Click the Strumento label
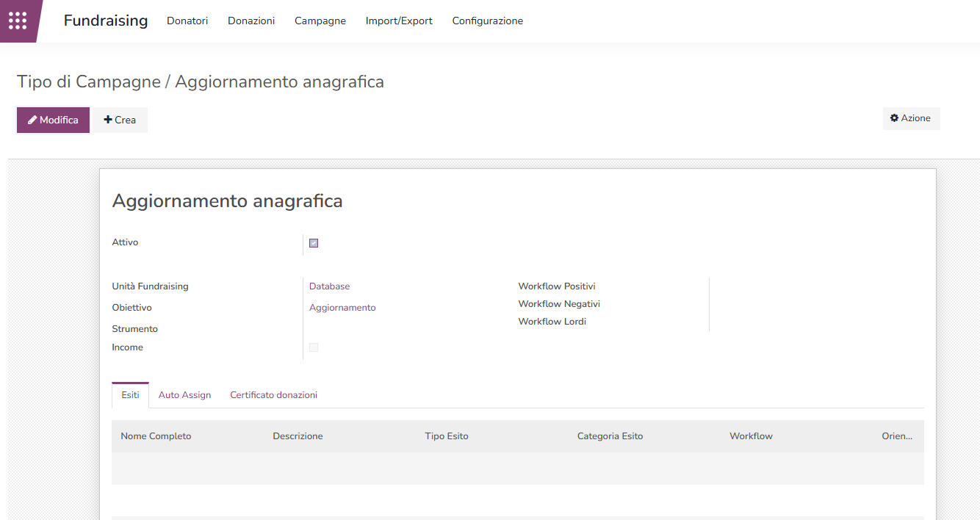Viewport: 980px width, 520px height. click(135, 329)
